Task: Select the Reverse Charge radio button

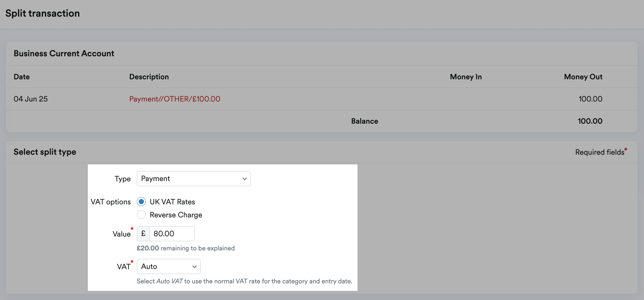Action: (141, 215)
